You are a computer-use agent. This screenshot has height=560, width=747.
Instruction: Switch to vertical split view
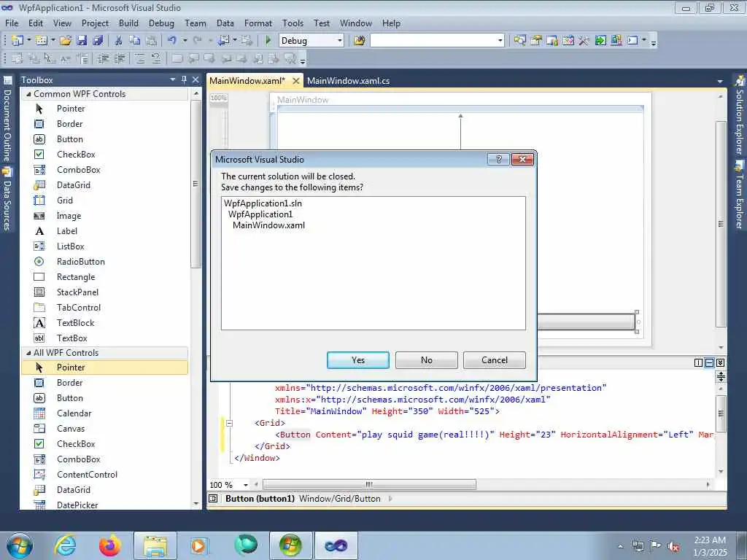click(x=698, y=363)
